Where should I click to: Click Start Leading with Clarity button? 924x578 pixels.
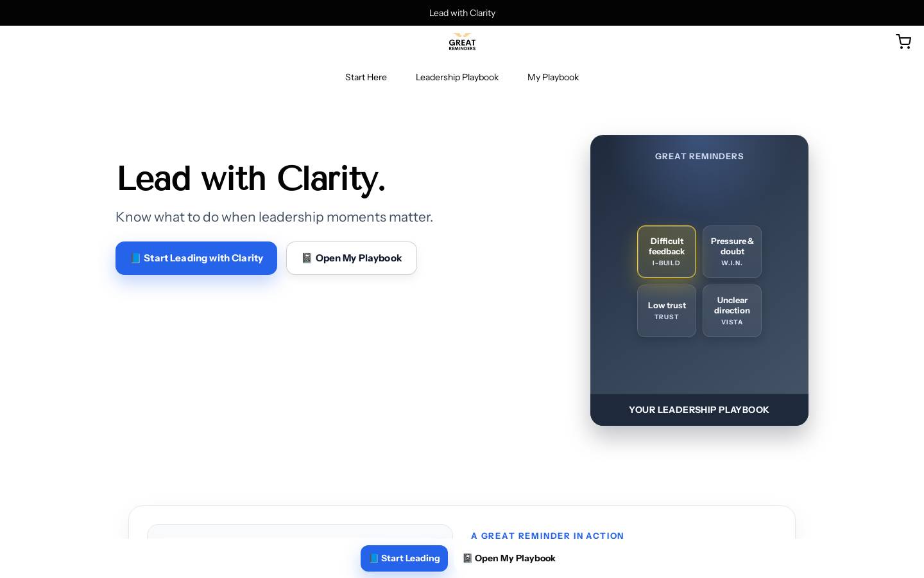[x=196, y=258]
